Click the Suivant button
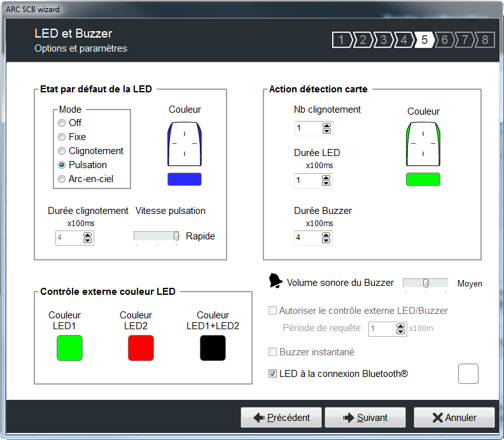 tap(365, 418)
